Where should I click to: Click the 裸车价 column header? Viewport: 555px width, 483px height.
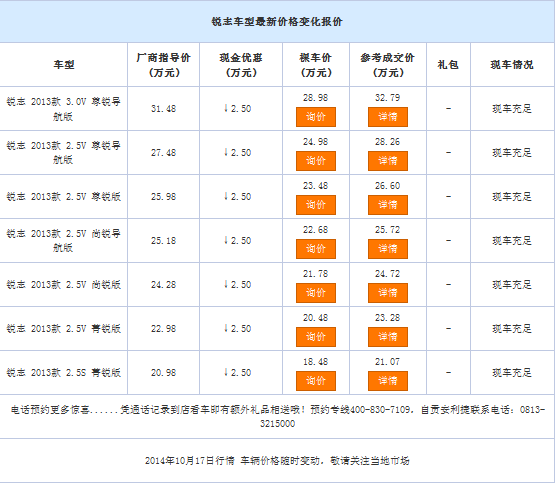(316, 65)
